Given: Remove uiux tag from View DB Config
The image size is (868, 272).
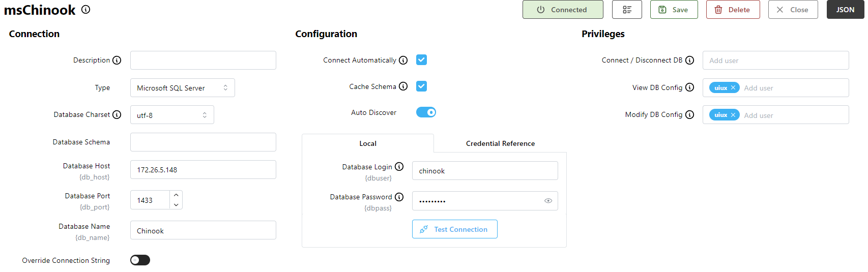Looking at the screenshot, I should 733,88.
